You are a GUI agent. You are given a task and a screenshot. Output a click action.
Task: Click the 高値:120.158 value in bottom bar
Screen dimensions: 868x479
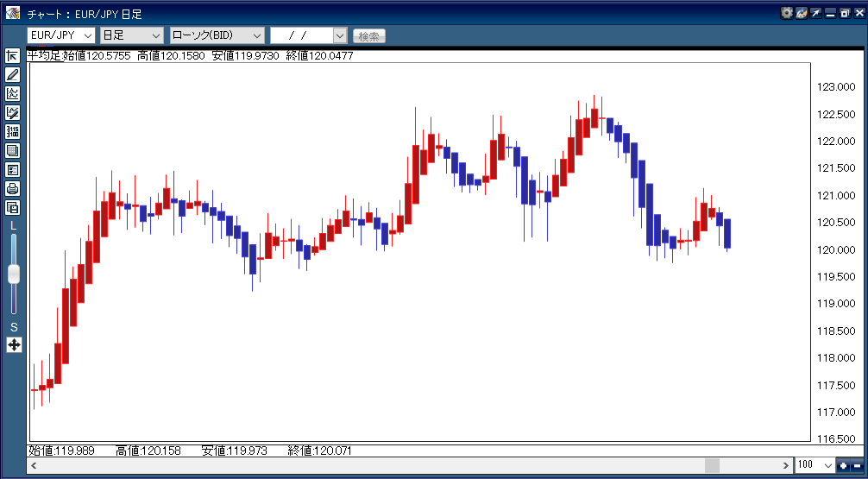[x=148, y=451]
